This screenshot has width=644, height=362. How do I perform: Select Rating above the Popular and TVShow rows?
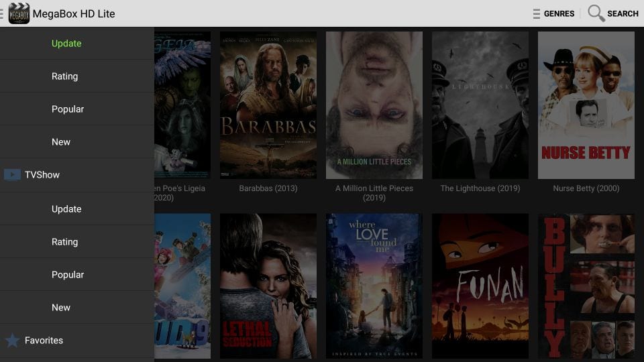pos(64,76)
